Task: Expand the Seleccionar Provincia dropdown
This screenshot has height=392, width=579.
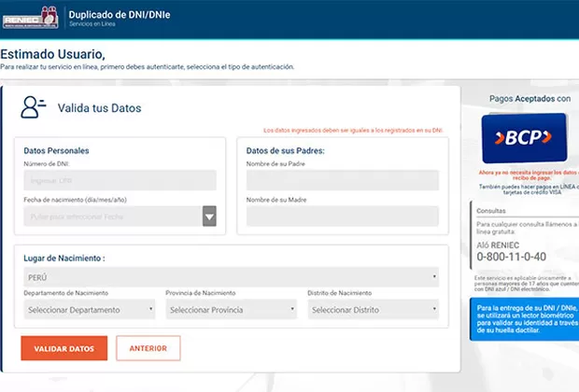Action: pos(232,309)
